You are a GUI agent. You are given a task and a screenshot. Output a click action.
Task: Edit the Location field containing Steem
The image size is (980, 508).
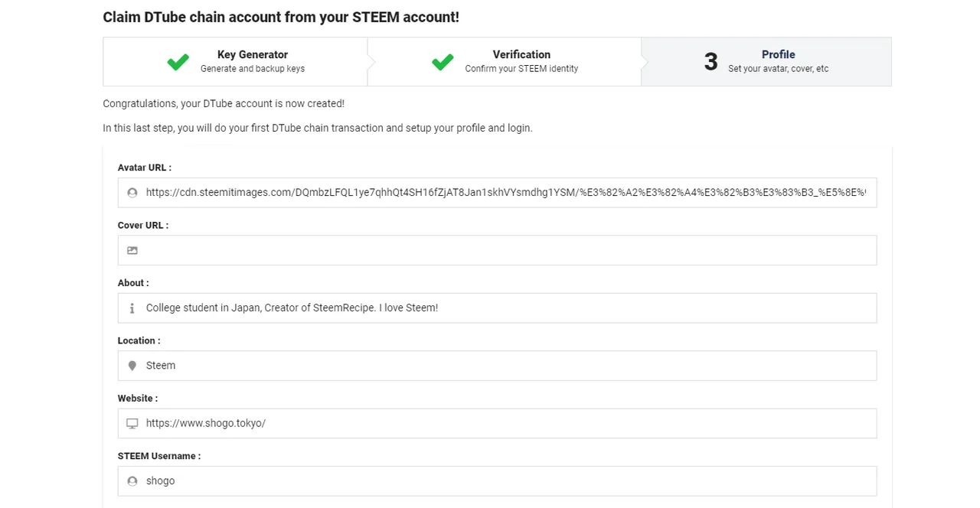coord(497,366)
